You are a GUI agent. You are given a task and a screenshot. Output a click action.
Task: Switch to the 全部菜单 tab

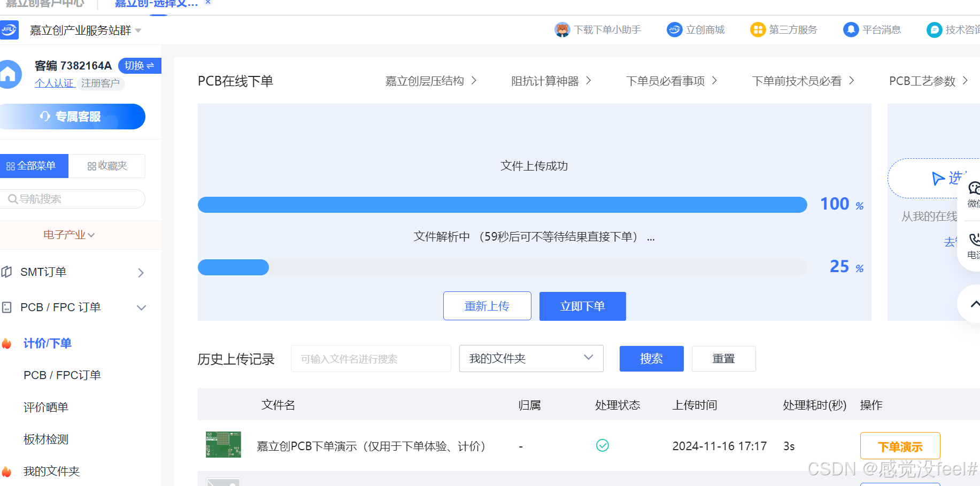[x=34, y=166]
